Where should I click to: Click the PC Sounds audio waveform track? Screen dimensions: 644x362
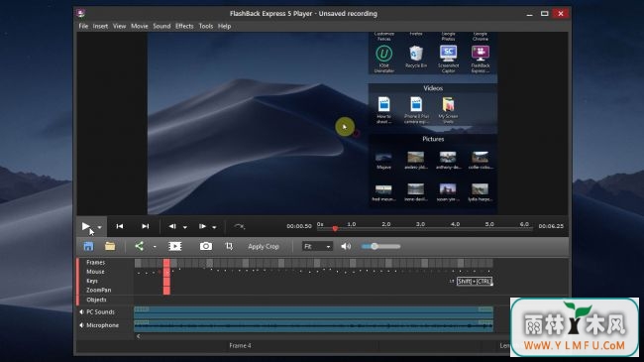[313, 311]
